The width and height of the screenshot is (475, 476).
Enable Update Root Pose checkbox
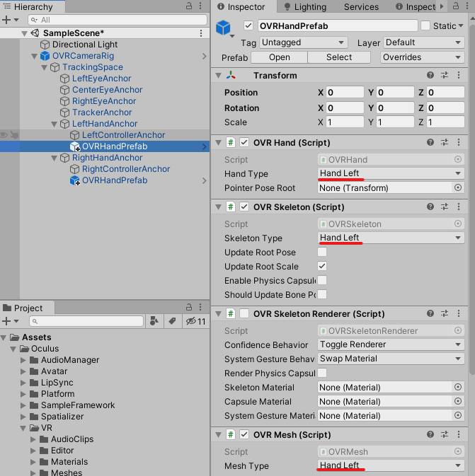[x=322, y=252]
